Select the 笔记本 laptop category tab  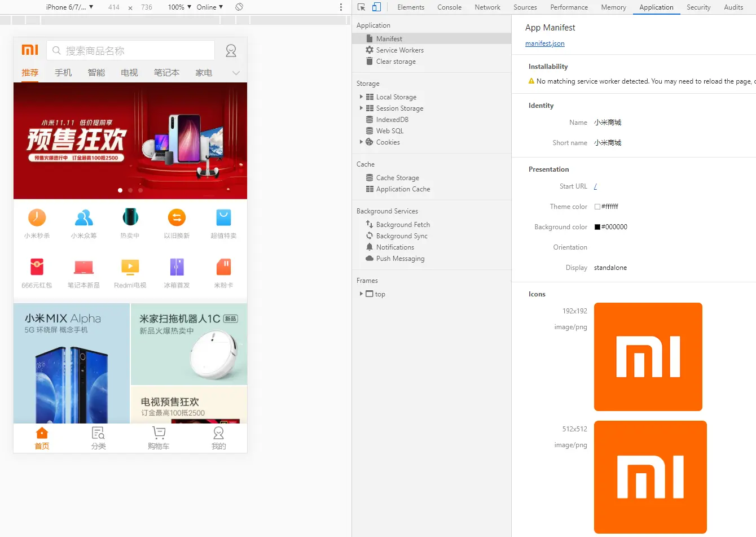167,73
